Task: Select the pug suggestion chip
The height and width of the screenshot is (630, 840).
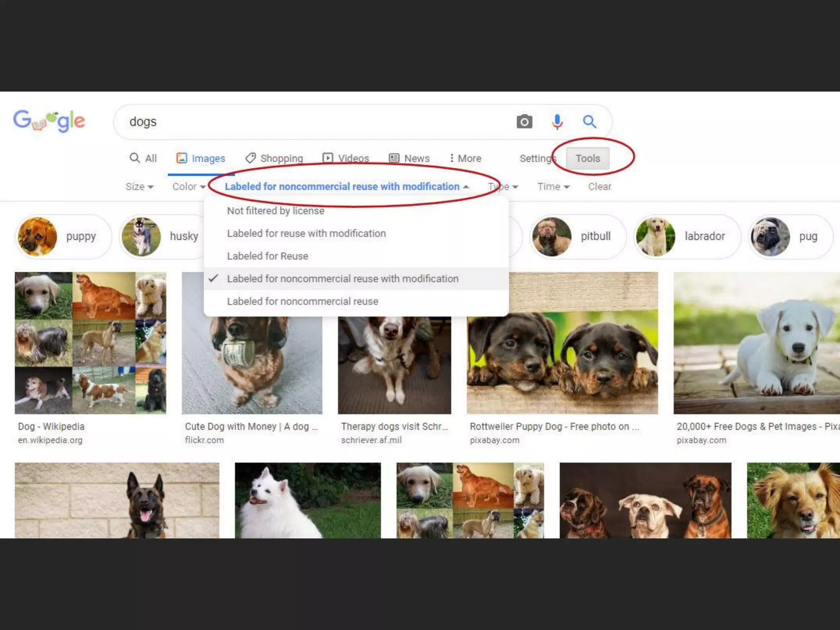Action: tap(790, 237)
